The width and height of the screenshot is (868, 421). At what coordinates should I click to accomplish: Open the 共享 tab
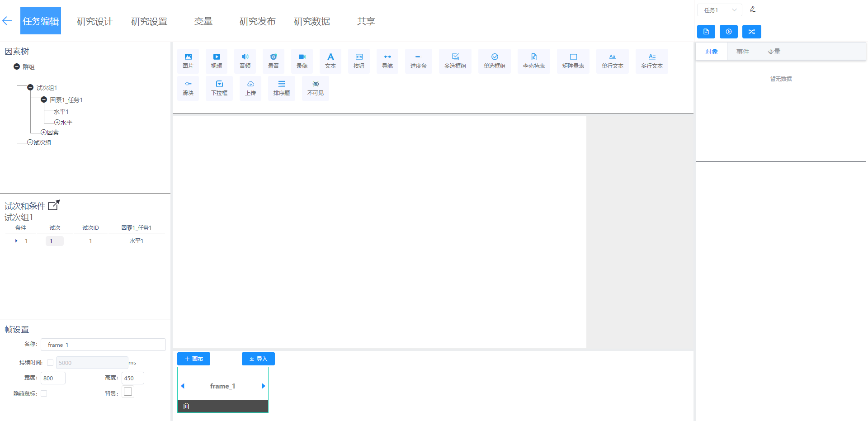pos(366,21)
